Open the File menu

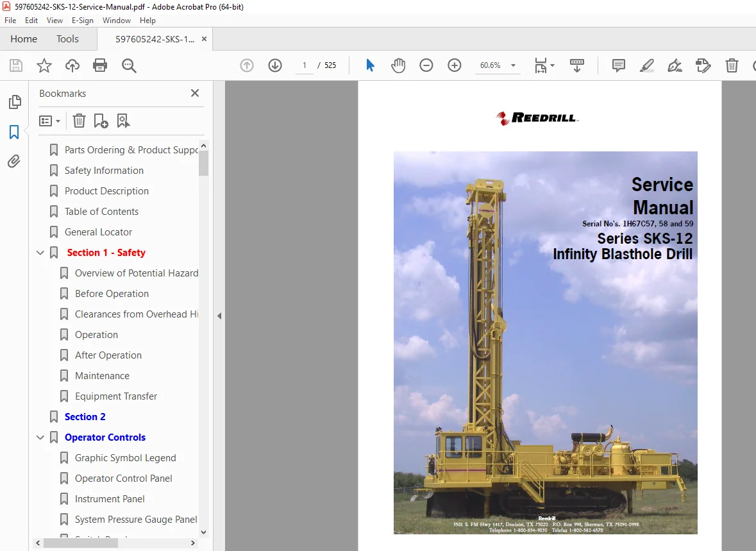coord(10,21)
